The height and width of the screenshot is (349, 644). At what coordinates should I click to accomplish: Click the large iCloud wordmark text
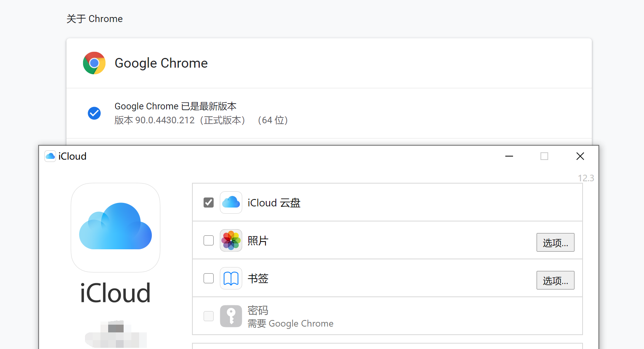pos(115,293)
